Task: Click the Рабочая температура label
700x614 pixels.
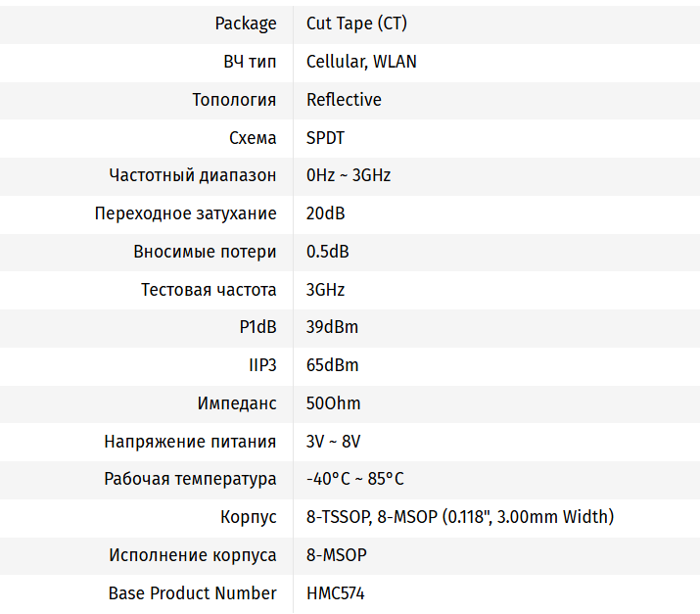Action: pos(190,479)
